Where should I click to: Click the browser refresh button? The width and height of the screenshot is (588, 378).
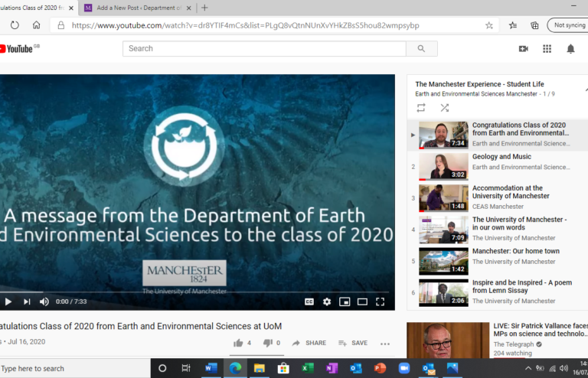click(15, 25)
